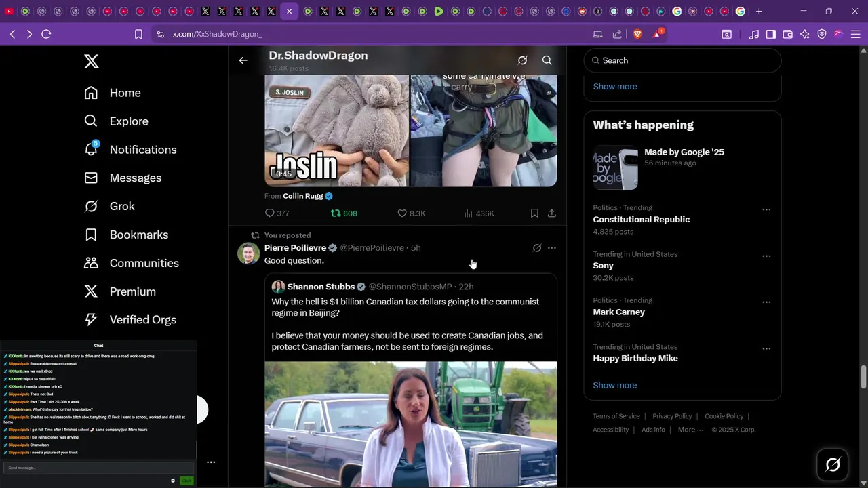This screenshot has width=868, height=488.
Task: Open Verified Orgs in the sidebar
Action: [x=130, y=319]
